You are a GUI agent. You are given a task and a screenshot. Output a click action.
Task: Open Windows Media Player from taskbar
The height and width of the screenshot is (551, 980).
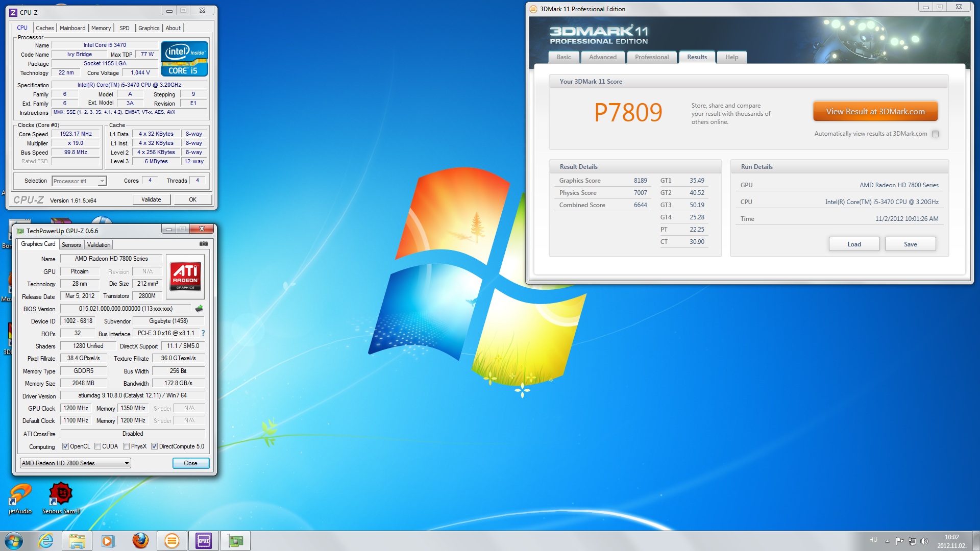click(108, 541)
